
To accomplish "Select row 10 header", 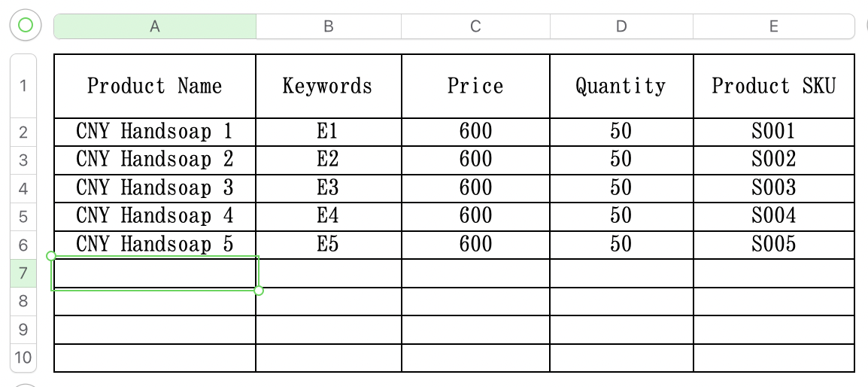I will [x=23, y=358].
